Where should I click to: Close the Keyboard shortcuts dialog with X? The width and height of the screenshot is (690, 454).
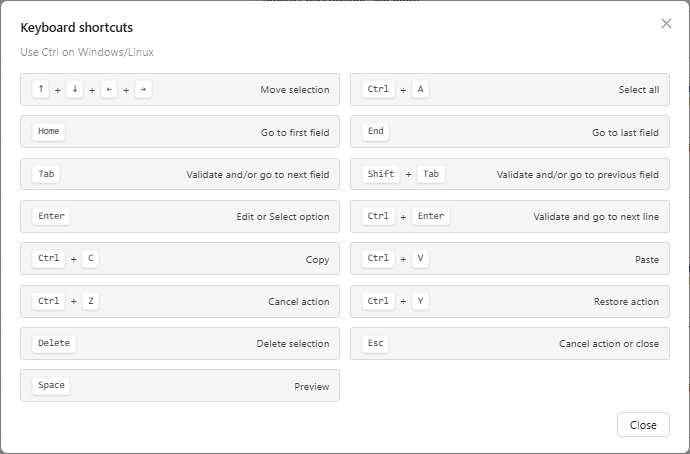[x=666, y=24]
